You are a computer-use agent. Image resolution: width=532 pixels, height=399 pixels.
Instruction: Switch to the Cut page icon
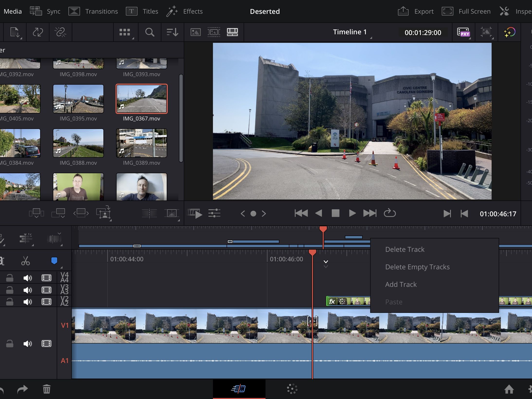239,389
